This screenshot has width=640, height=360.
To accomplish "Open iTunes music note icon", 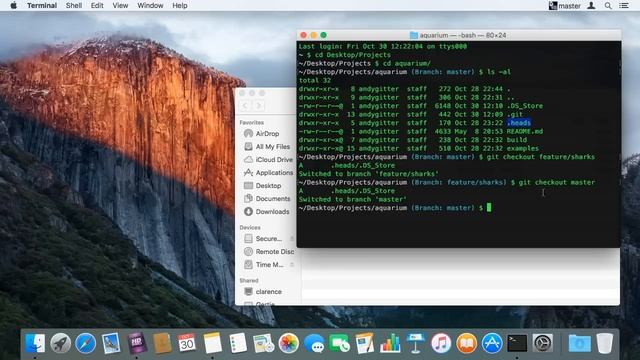I will click(441, 343).
